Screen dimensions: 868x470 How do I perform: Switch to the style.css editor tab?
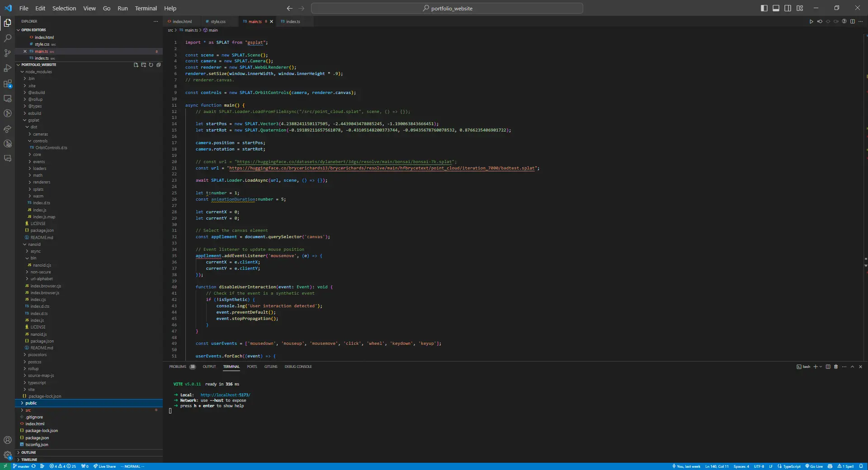pyautogui.click(x=218, y=22)
